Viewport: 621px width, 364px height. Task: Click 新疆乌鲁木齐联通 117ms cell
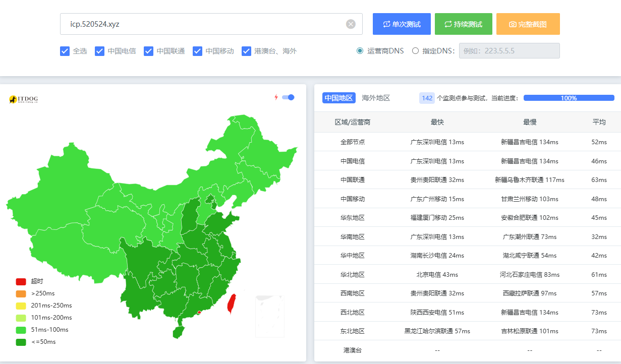(530, 180)
